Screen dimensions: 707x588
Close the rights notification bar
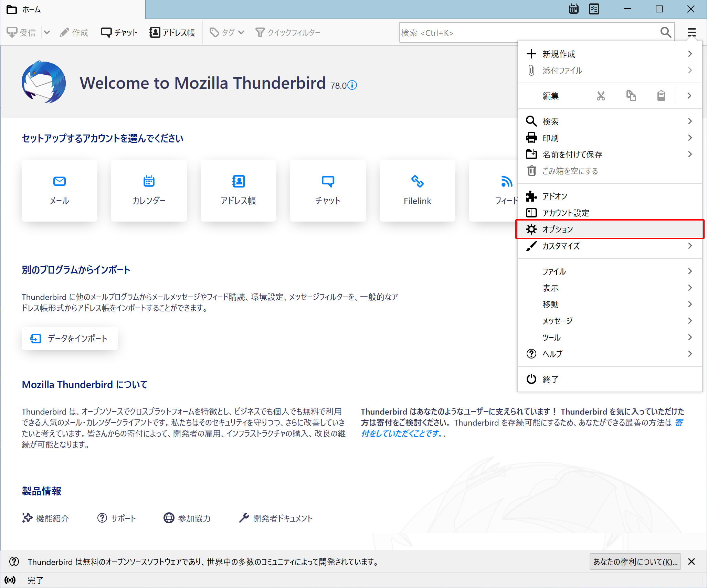(692, 562)
